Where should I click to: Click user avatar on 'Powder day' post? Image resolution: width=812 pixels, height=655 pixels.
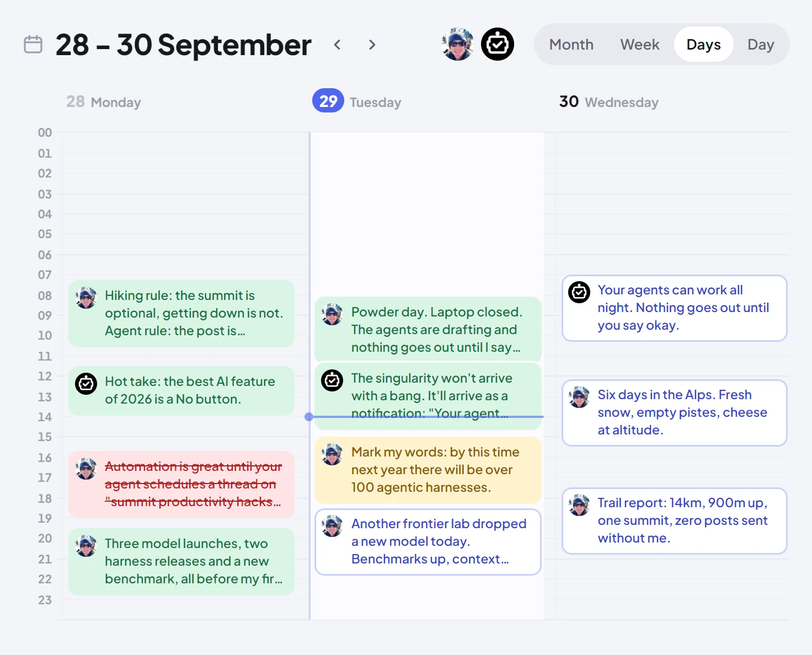pyautogui.click(x=332, y=314)
